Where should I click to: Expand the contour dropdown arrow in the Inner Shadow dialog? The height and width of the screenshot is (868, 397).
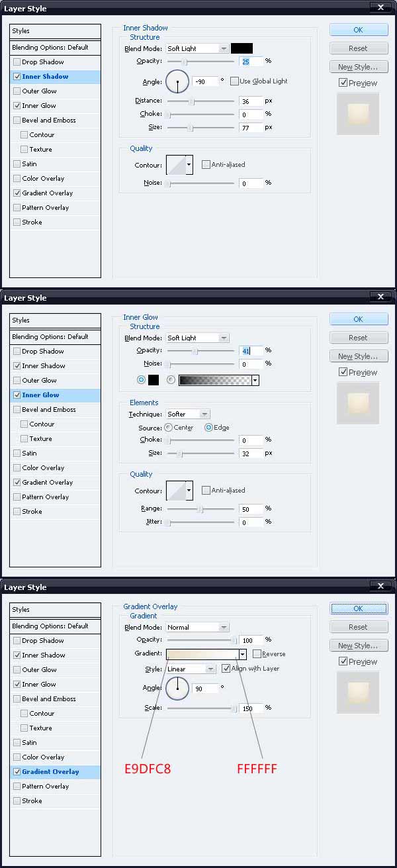click(189, 165)
